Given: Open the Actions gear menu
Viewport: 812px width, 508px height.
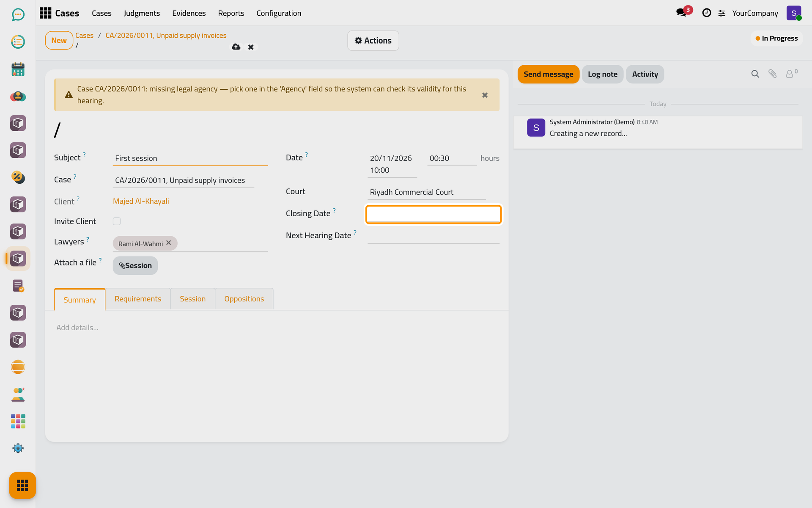Looking at the screenshot, I should click(373, 41).
